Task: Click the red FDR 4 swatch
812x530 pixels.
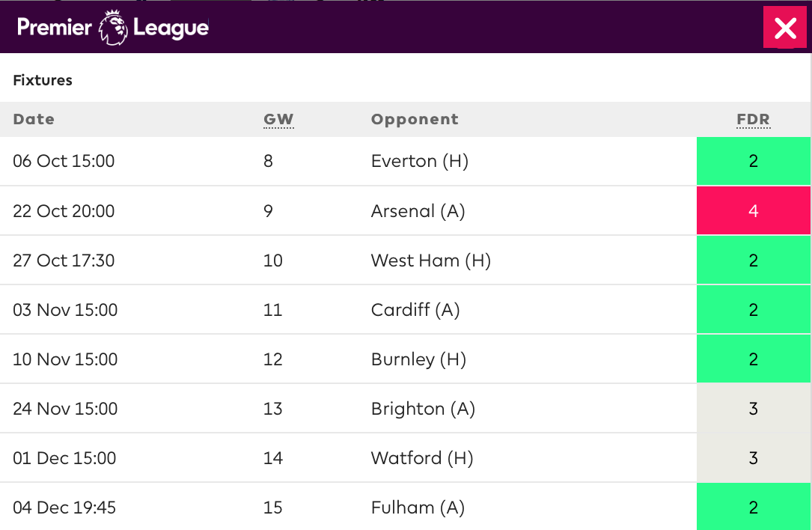Action: tap(754, 211)
